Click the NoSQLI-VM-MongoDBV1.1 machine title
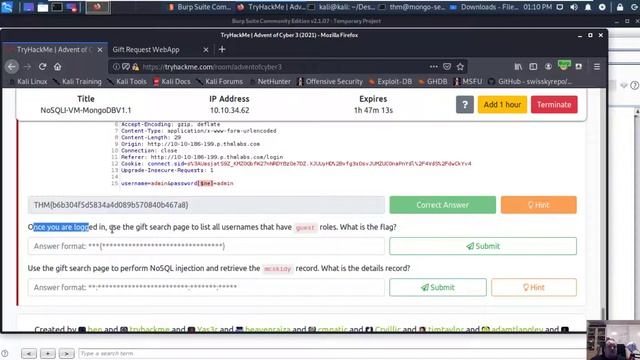The width and height of the screenshot is (640, 360). [86, 110]
